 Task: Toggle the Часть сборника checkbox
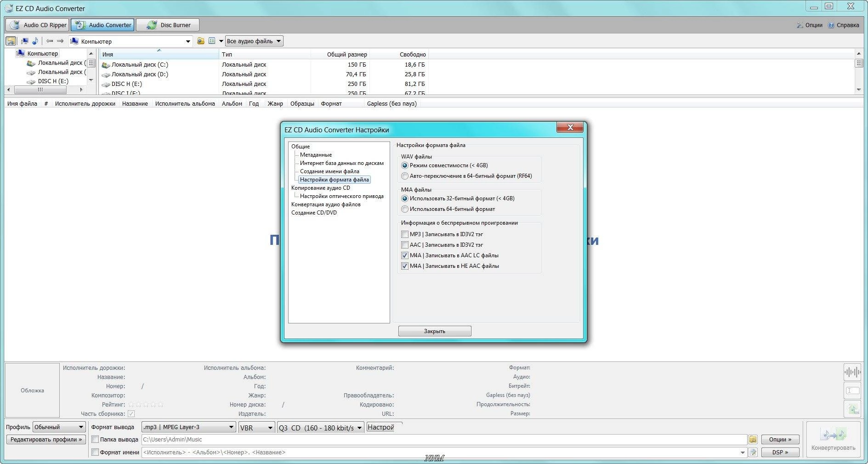pyautogui.click(x=131, y=414)
